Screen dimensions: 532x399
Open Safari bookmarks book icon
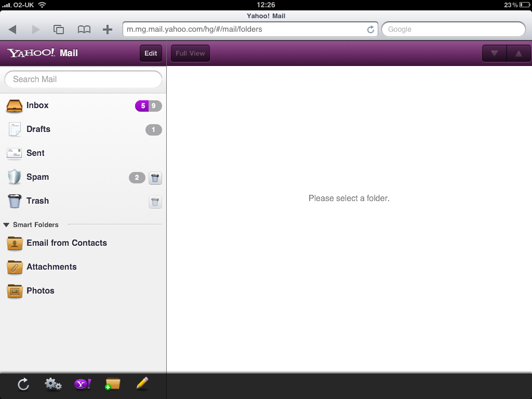84,30
